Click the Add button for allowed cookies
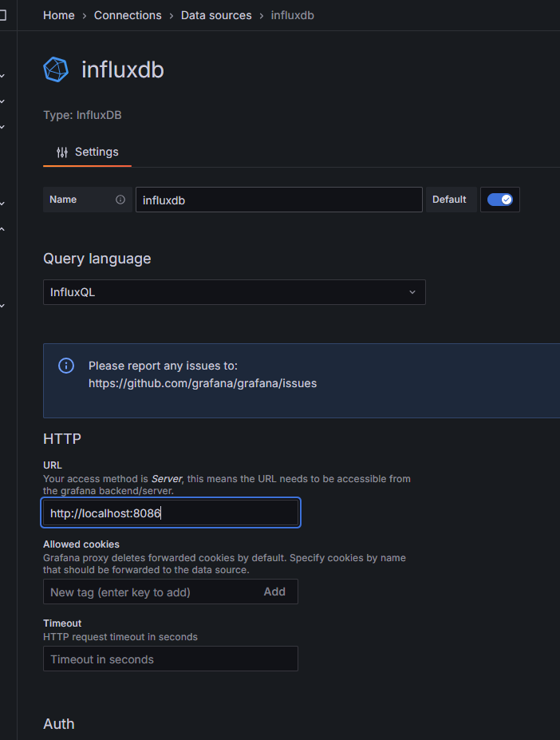Image resolution: width=560 pixels, height=740 pixels. coord(274,592)
